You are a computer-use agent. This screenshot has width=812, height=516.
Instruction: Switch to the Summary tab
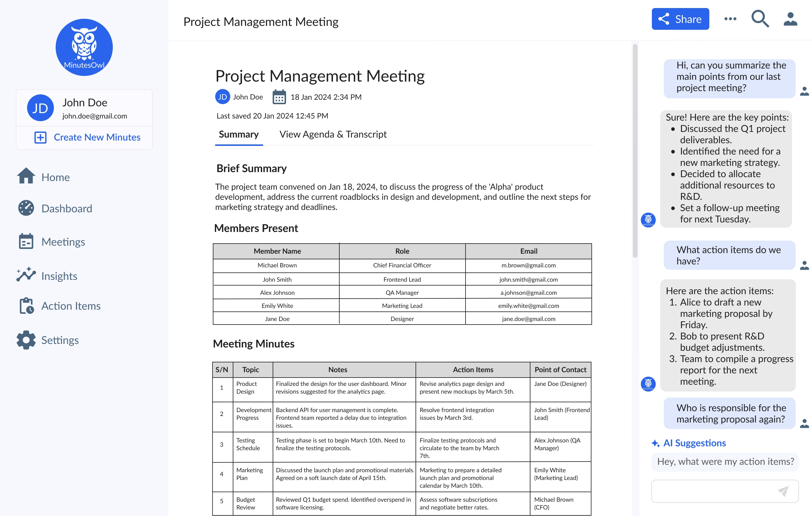pyautogui.click(x=239, y=135)
